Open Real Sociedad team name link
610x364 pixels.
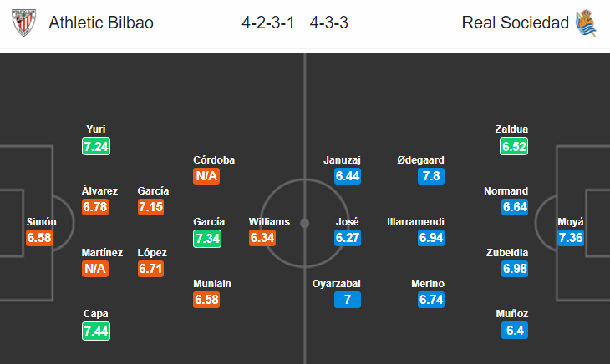point(515,23)
